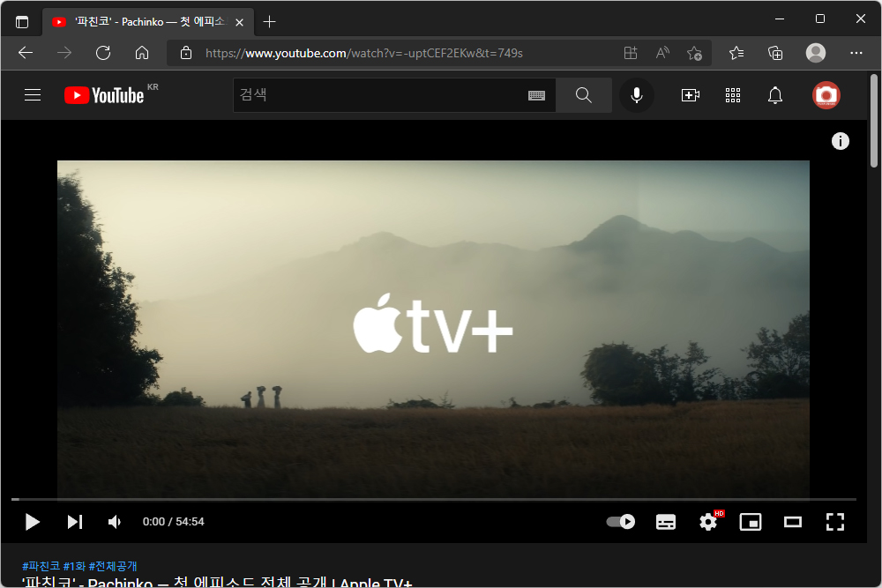Click the page vertical scrollbar
The image size is (882, 588).
tap(873, 121)
